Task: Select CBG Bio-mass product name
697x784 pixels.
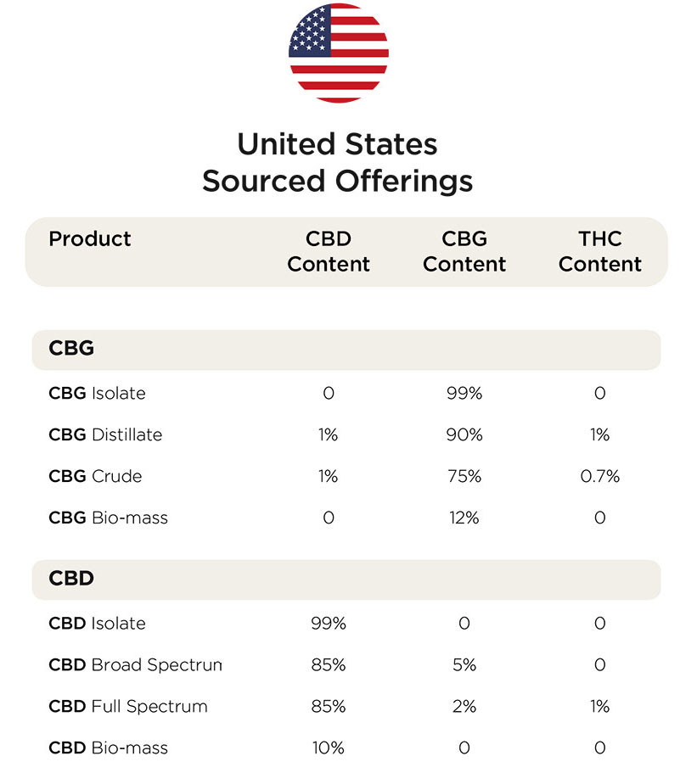Action: point(108,518)
